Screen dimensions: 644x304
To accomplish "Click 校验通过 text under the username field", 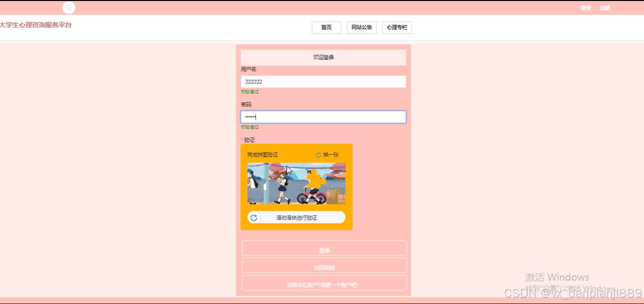I will click(x=250, y=92).
